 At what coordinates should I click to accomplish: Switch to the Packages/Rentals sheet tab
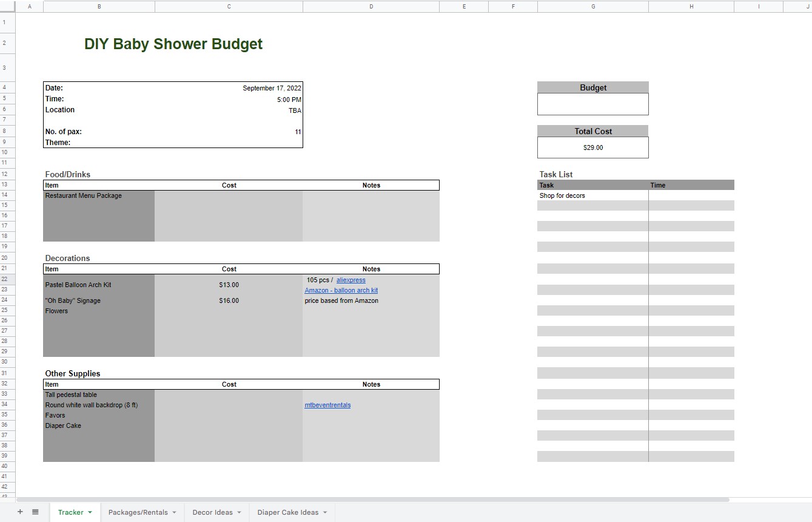(138, 512)
